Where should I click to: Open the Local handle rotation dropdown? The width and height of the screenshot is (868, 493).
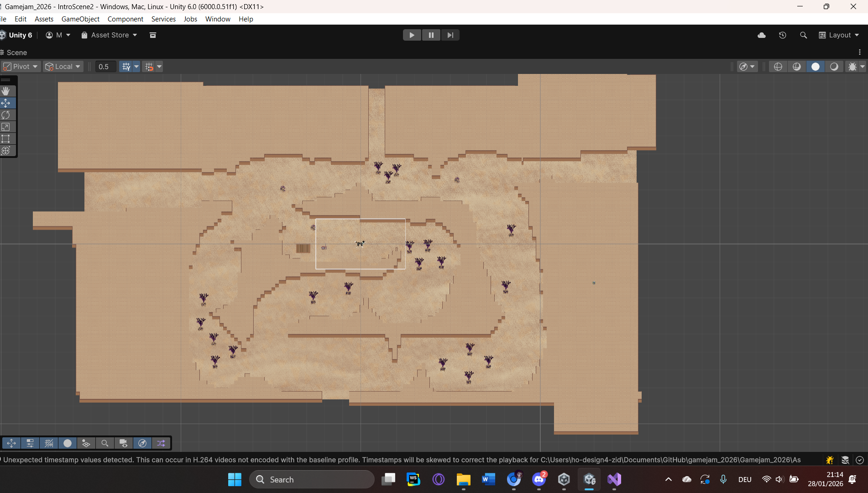[63, 67]
